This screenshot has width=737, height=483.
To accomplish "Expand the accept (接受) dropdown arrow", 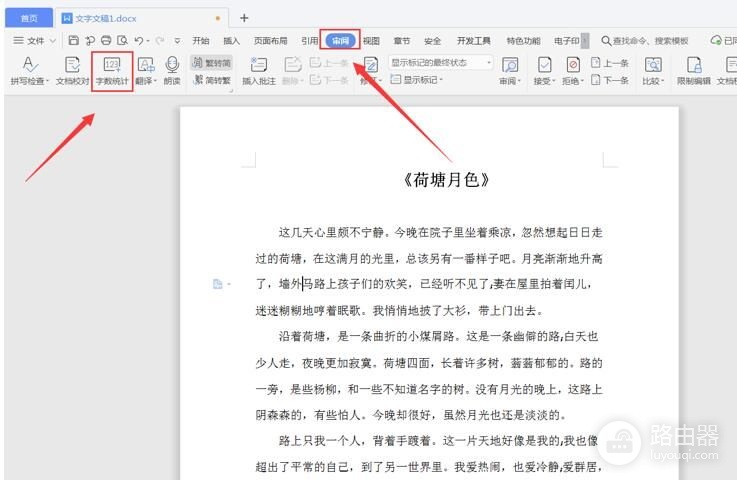I will point(553,81).
